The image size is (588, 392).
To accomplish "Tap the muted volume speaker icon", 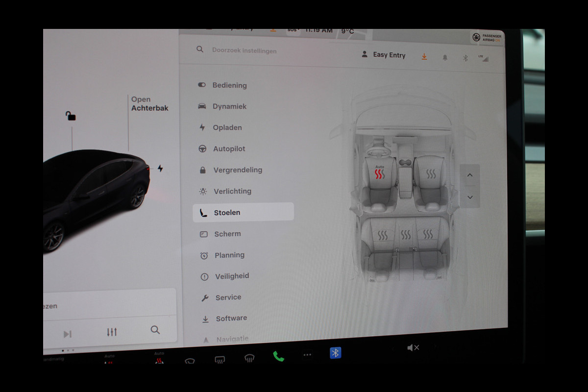I will [x=413, y=348].
